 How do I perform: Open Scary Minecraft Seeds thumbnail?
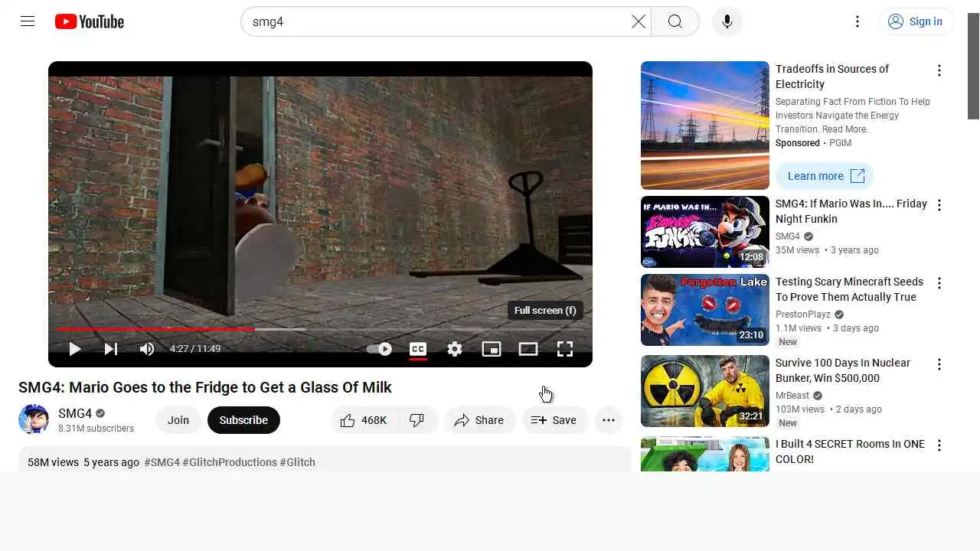coord(705,310)
